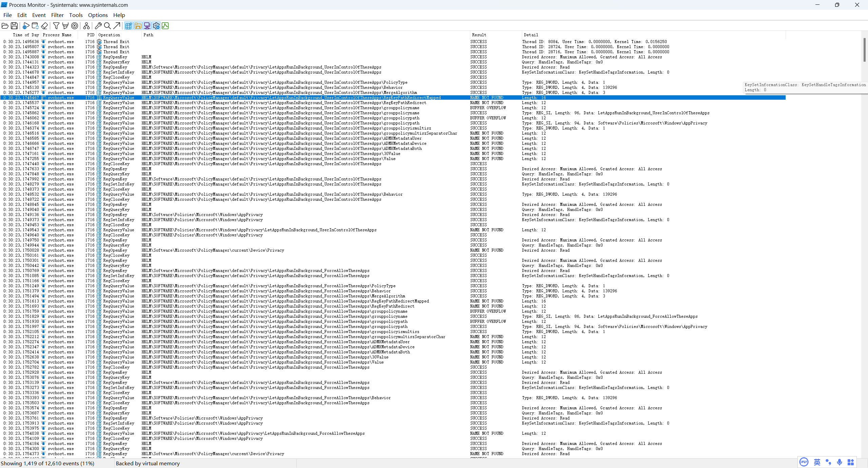
Task: Click the Include Process target icon
Action: click(x=75, y=26)
